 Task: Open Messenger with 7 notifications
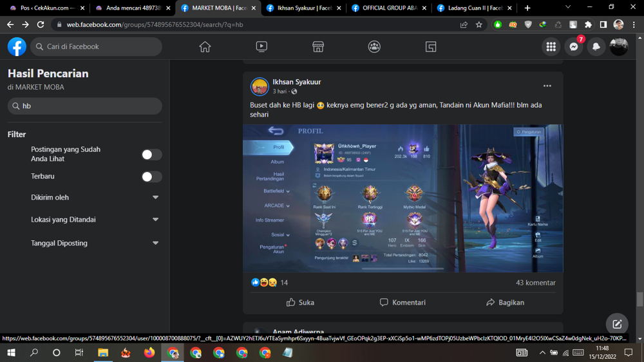coord(574,47)
